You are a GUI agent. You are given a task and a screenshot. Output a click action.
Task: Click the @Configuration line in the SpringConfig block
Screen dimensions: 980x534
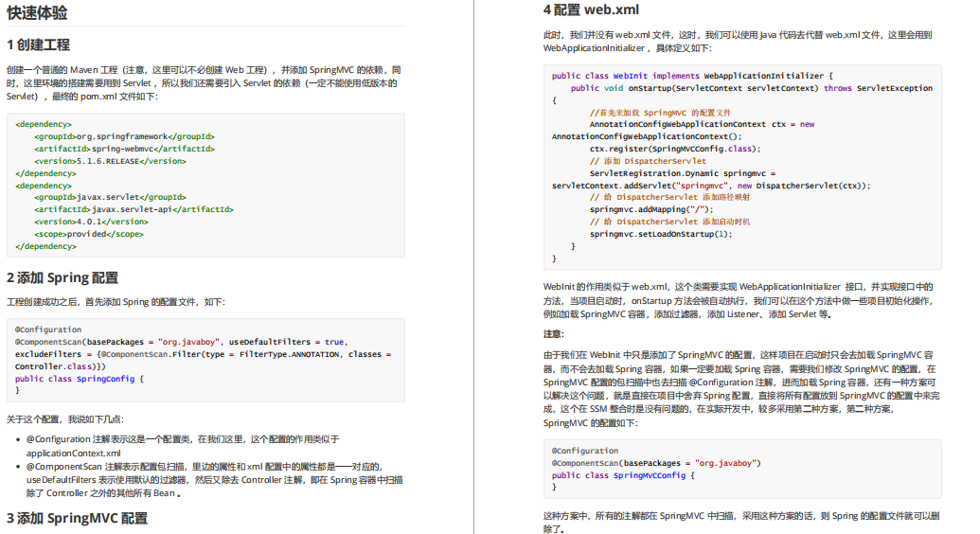pos(48,329)
